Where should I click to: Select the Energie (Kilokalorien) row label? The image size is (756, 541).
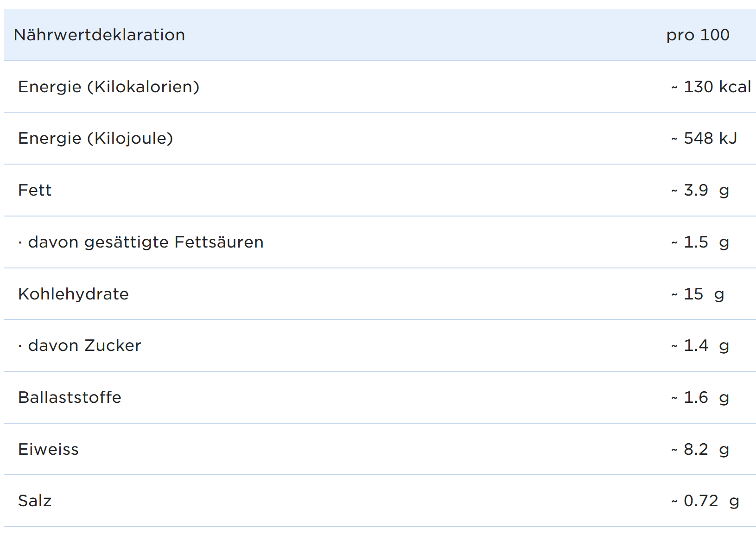pyautogui.click(x=108, y=87)
